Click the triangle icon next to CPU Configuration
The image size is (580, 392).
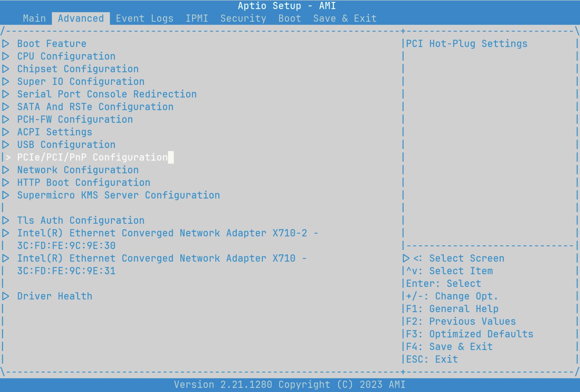[5, 56]
